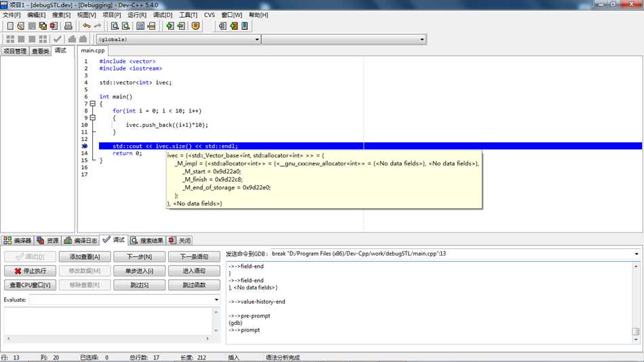The width and height of the screenshot is (644, 362).
Task: Switch to the 项目管理 side tab
Action: pyautogui.click(x=15, y=51)
